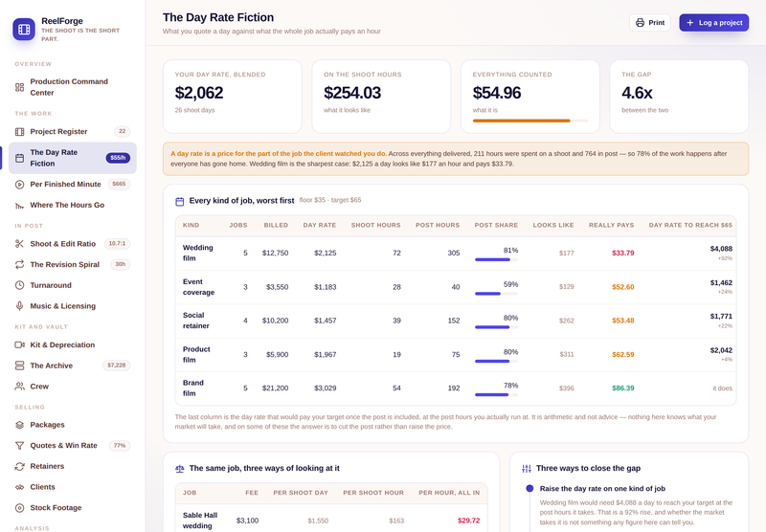Click the $29.72 per hour all in value
The image size is (766, 532).
(x=468, y=521)
